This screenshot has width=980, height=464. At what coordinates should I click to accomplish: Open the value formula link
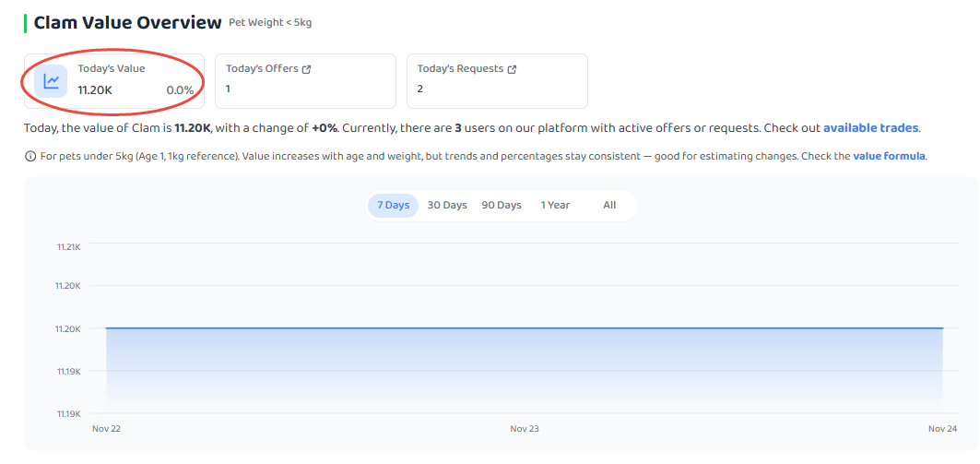pyautogui.click(x=889, y=156)
